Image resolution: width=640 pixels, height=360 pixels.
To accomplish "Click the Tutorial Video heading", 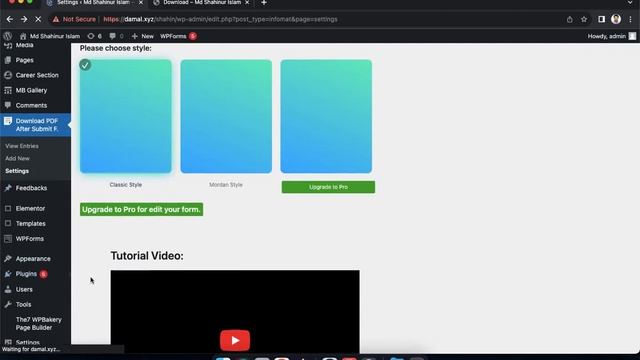I will pyautogui.click(x=147, y=256).
